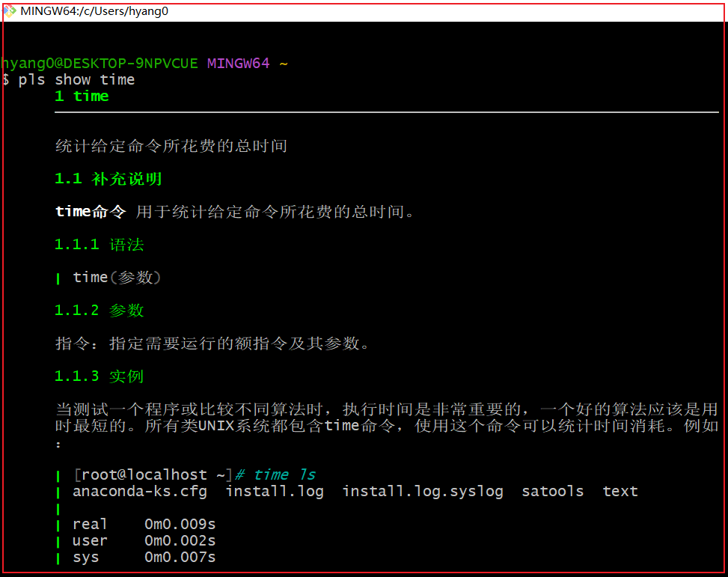Viewport: 728px width, 577px height.
Task: Click the MINGW64:/c/Users/hyang0 window title
Action: pos(94,11)
